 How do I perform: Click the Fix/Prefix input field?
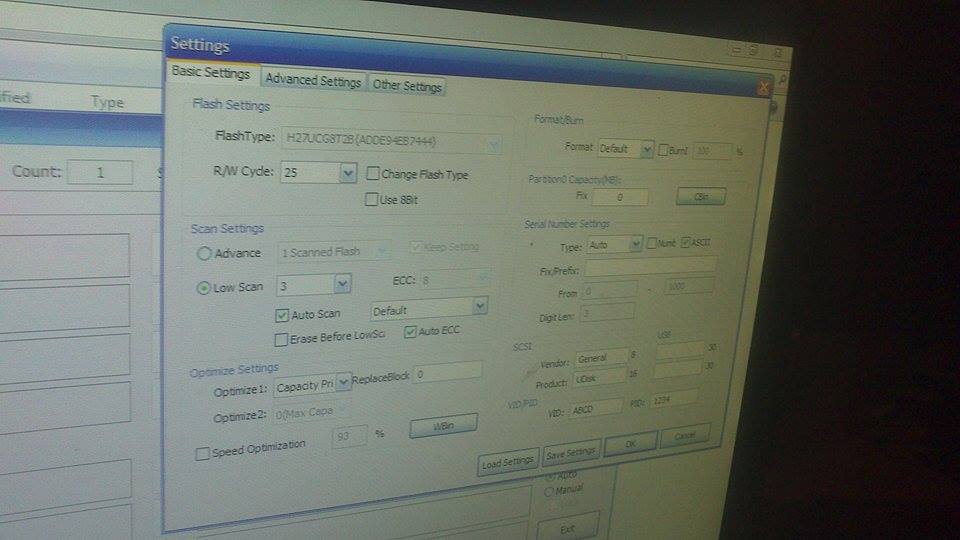[x=650, y=266]
